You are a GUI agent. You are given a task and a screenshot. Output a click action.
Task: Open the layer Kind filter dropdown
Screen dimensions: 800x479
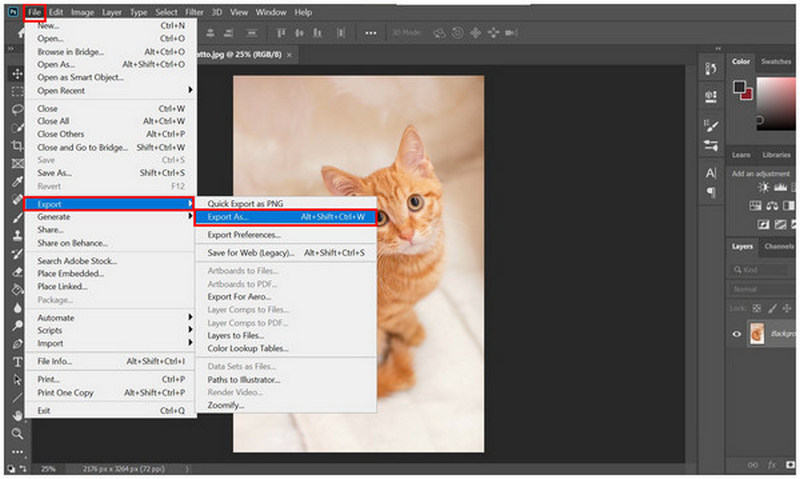760,269
